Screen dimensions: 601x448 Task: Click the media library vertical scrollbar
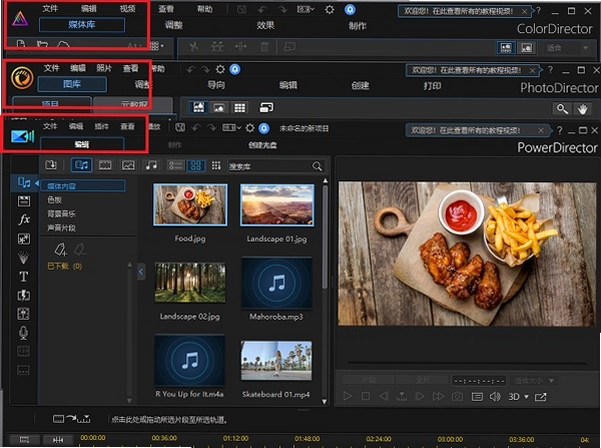(x=325, y=238)
